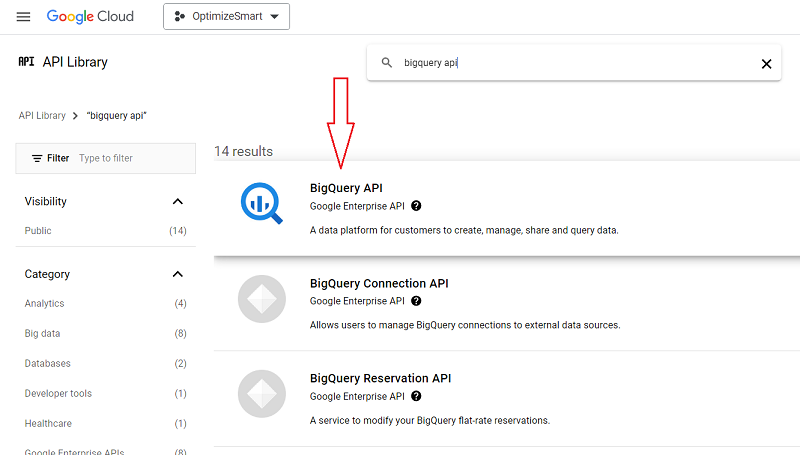
Task: Click the Public count "(14)"
Action: pos(178,231)
